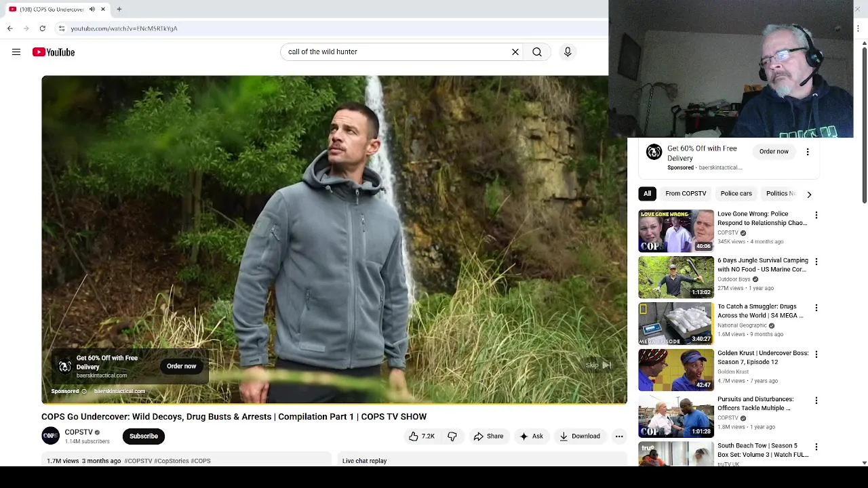Open options for To Catch a Smuggler

click(816, 308)
